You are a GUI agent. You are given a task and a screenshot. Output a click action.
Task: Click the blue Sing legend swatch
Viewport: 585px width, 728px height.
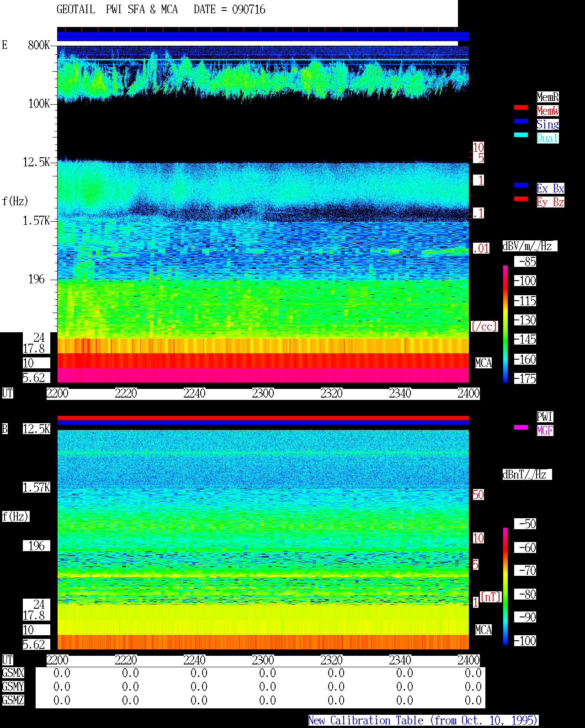521,121
